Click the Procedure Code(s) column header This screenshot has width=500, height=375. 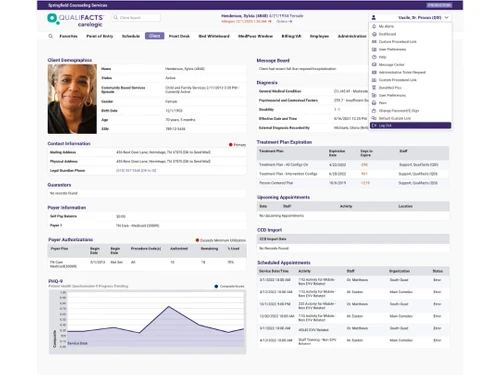click(146, 249)
